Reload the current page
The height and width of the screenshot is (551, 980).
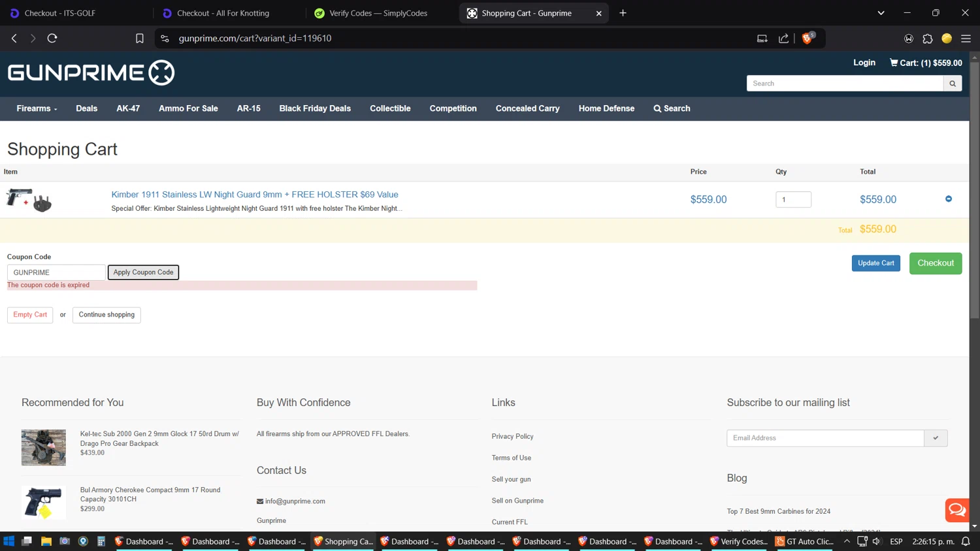pyautogui.click(x=52, y=39)
